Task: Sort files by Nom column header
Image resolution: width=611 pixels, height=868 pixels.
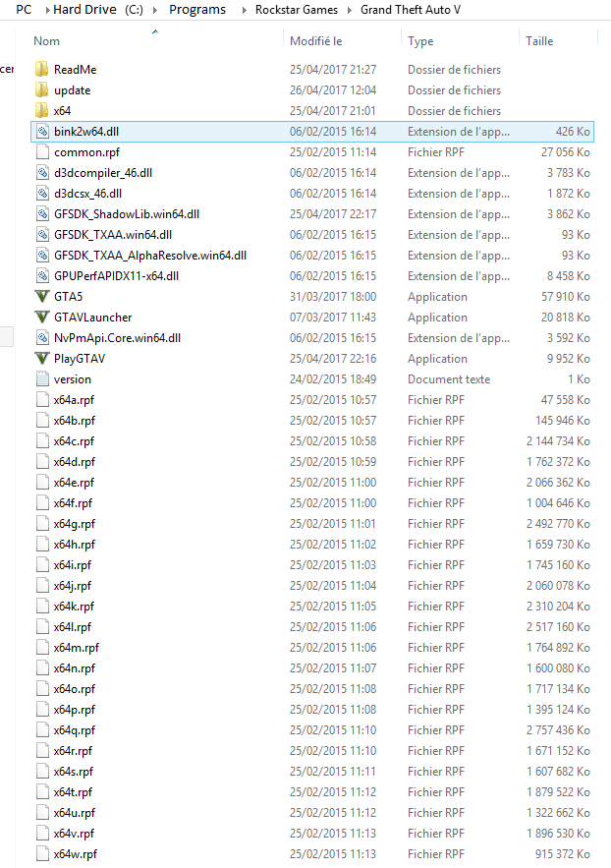Action: tap(46, 41)
